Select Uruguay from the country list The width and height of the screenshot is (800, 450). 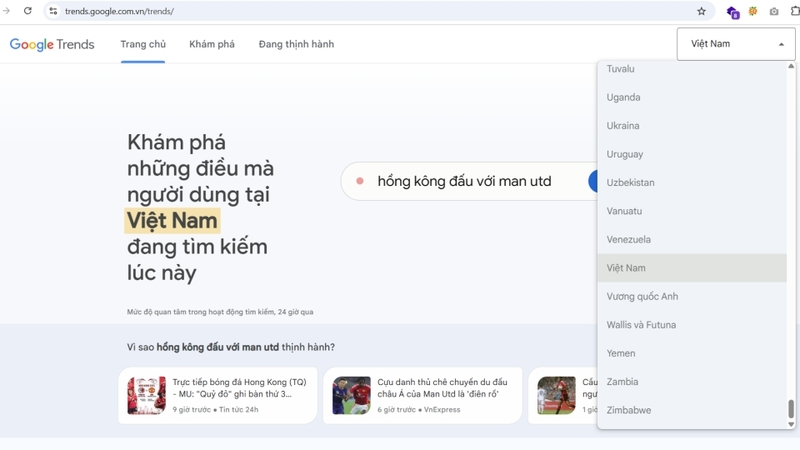[x=692, y=154]
